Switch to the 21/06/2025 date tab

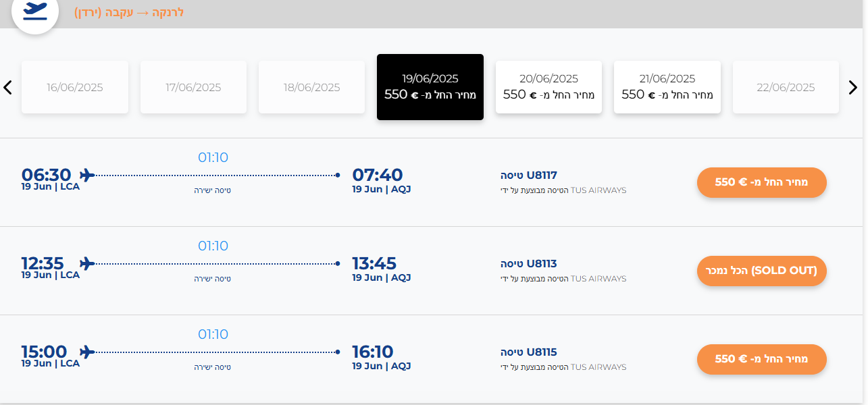click(667, 87)
